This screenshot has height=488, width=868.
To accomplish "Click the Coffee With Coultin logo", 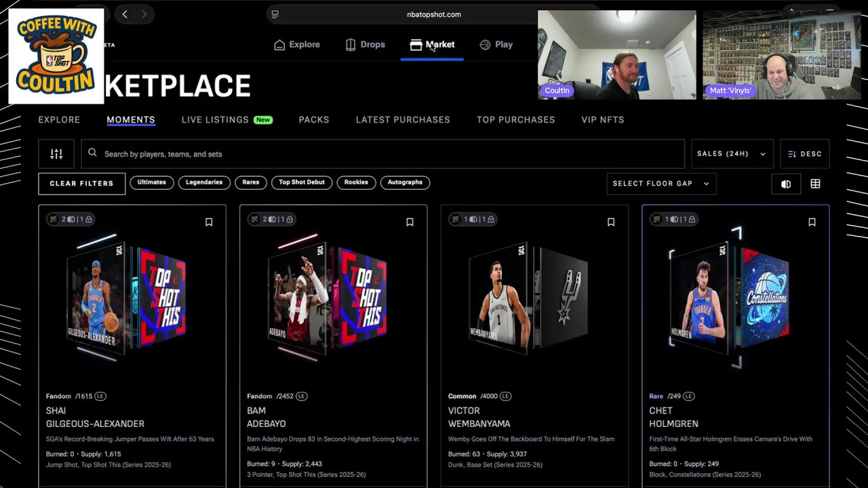I will click(56, 56).
